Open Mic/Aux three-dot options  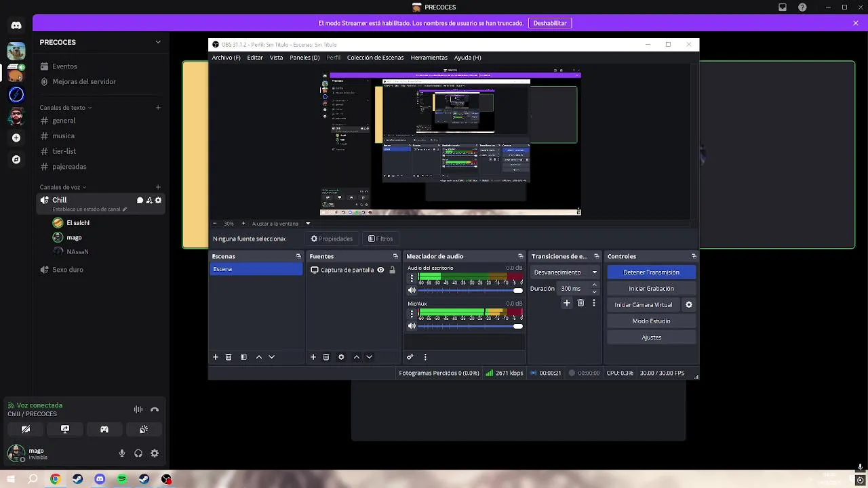click(412, 314)
